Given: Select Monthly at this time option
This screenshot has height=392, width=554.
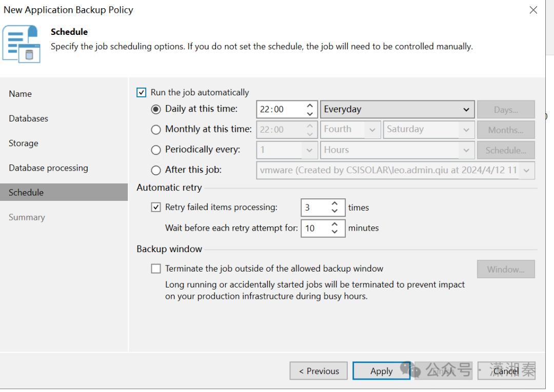Looking at the screenshot, I should pyautogui.click(x=156, y=130).
